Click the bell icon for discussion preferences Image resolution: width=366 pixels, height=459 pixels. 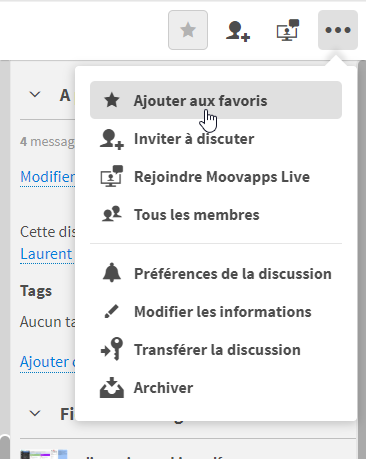112,273
